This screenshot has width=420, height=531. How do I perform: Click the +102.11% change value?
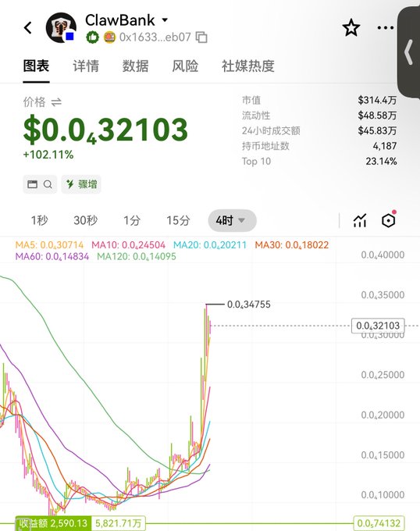tap(48, 155)
